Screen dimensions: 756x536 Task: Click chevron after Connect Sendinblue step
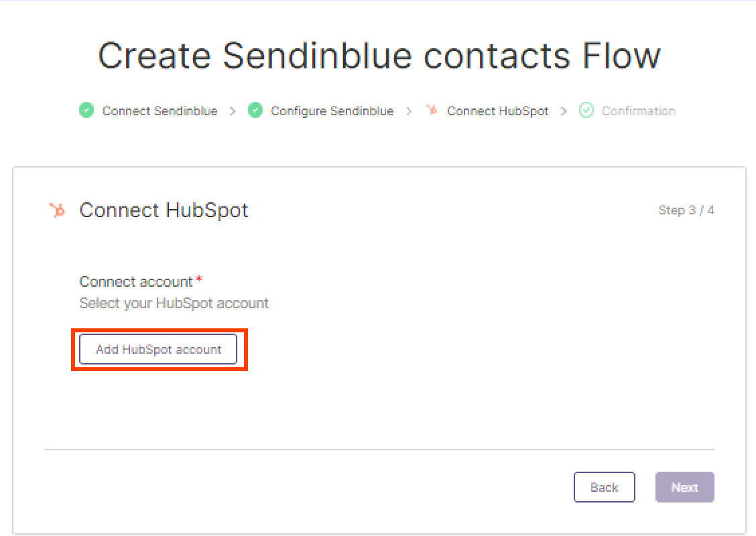click(x=233, y=111)
